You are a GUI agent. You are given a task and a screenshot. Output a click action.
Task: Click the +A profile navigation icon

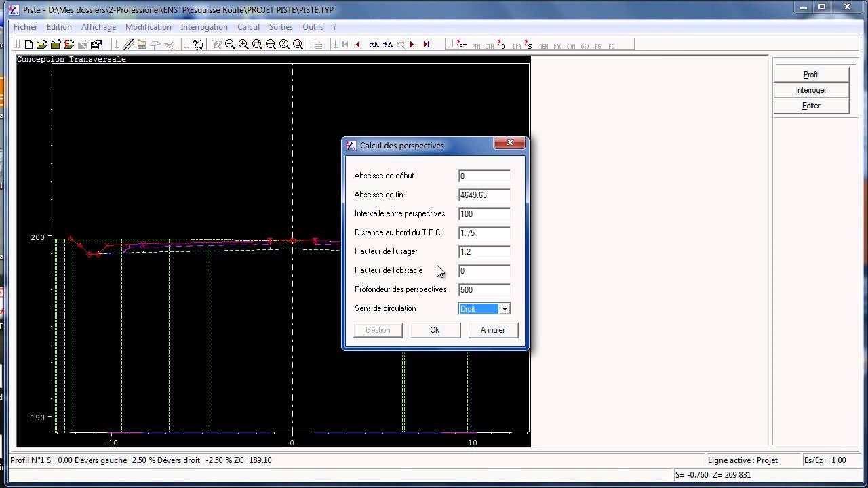[387, 45]
